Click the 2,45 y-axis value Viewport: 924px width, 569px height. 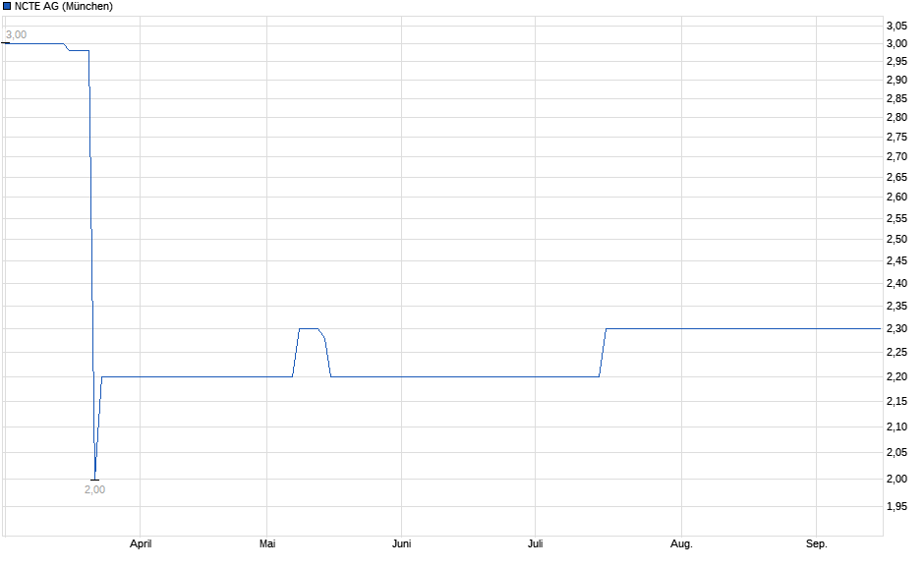(896, 261)
